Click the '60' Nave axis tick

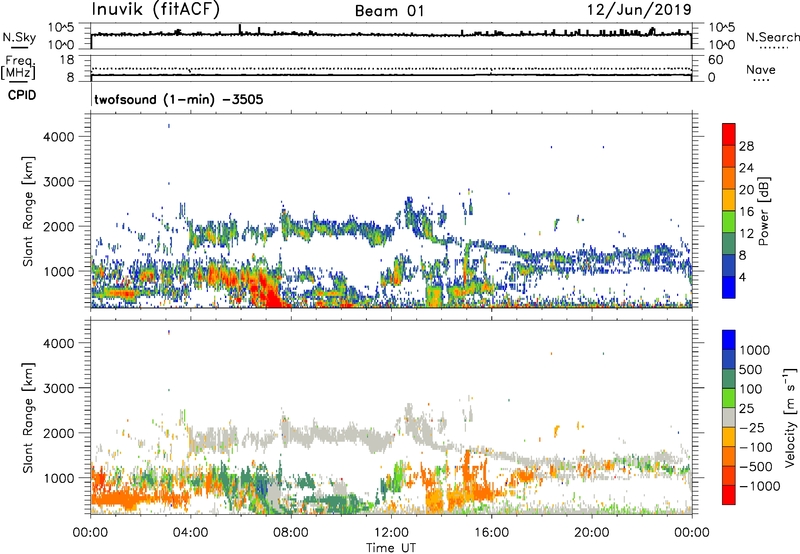pyautogui.click(x=715, y=60)
